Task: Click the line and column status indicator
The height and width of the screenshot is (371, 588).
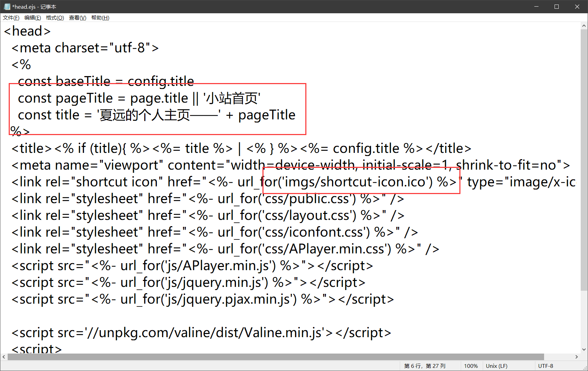Action: (x=425, y=366)
